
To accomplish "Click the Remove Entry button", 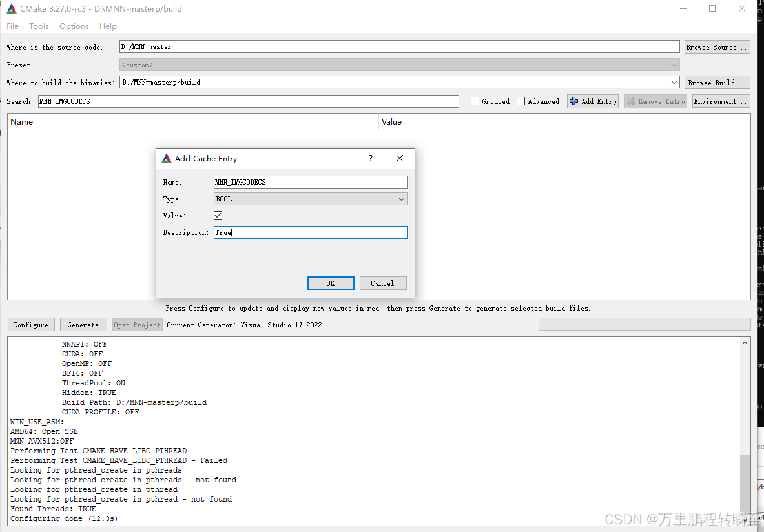I will pyautogui.click(x=656, y=101).
